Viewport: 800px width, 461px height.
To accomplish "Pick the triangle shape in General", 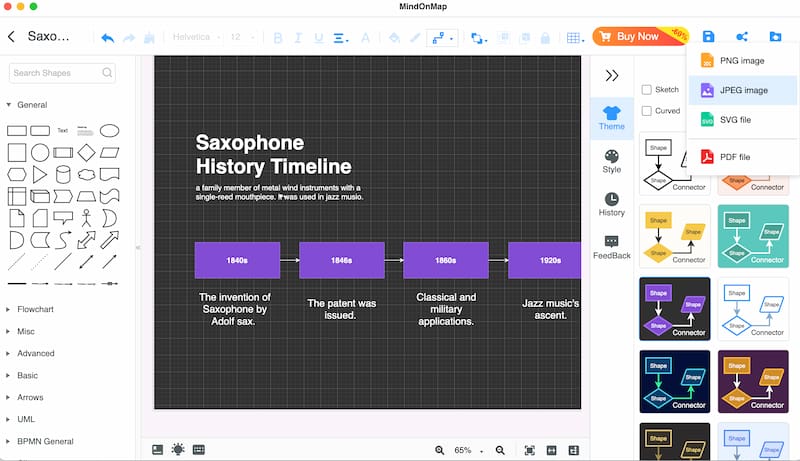I will tap(39, 174).
